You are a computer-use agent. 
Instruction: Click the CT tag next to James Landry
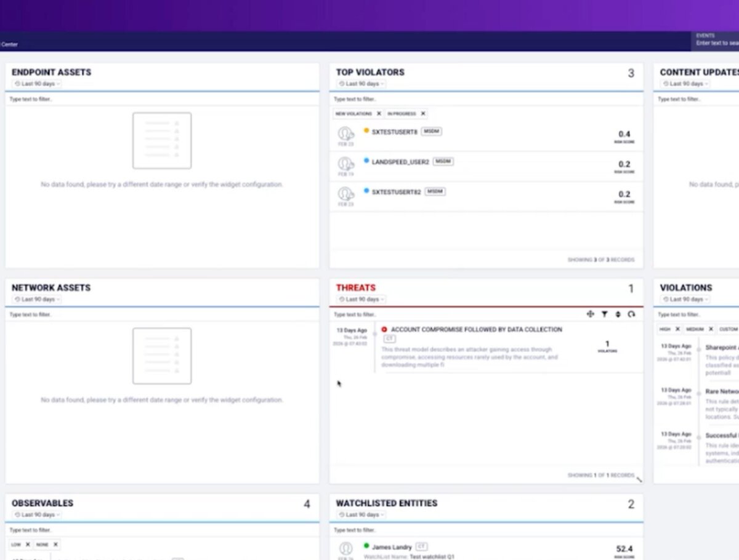click(x=421, y=546)
